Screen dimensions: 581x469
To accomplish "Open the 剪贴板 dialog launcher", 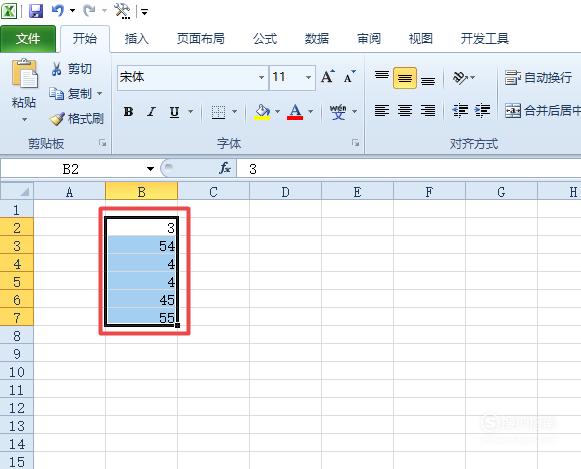I will tap(103, 143).
